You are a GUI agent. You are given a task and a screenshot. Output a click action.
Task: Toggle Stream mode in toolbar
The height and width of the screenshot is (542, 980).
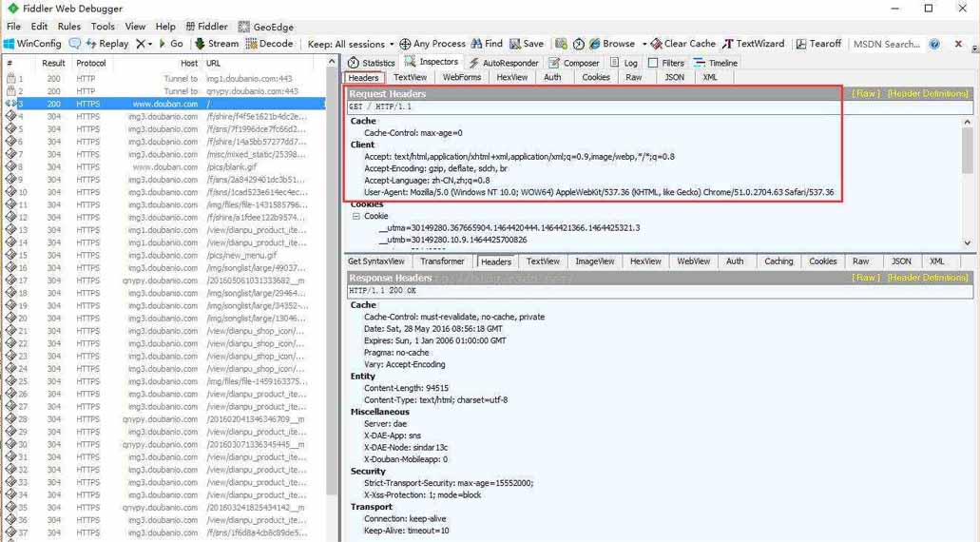pyautogui.click(x=217, y=44)
